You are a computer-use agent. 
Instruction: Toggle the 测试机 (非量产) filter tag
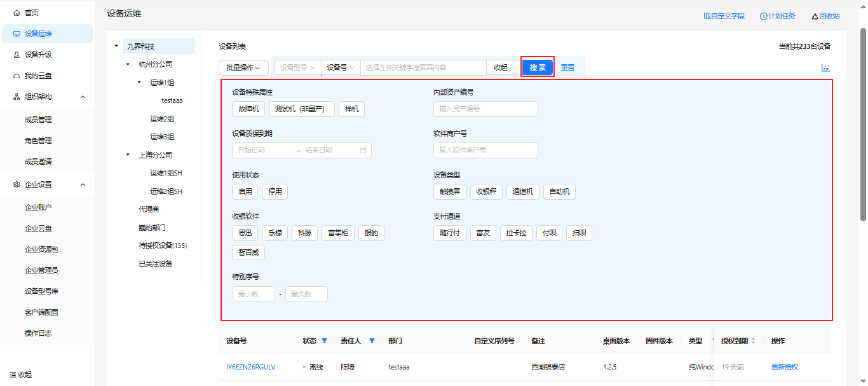[x=301, y=109]
